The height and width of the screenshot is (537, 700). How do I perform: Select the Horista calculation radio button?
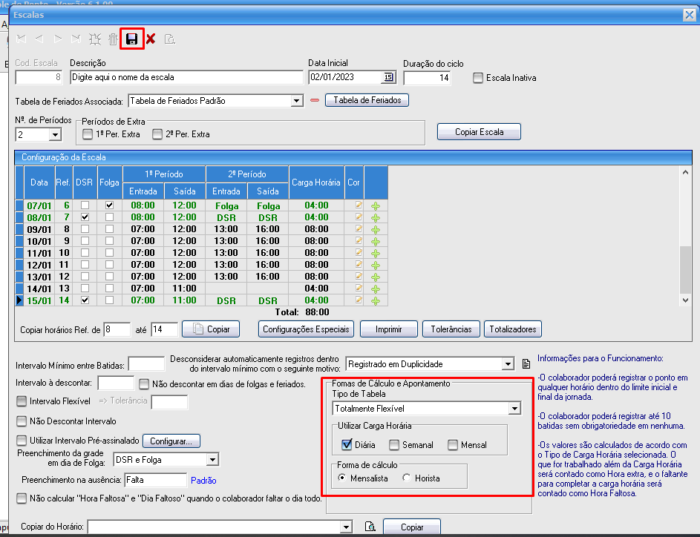(406, 477)
